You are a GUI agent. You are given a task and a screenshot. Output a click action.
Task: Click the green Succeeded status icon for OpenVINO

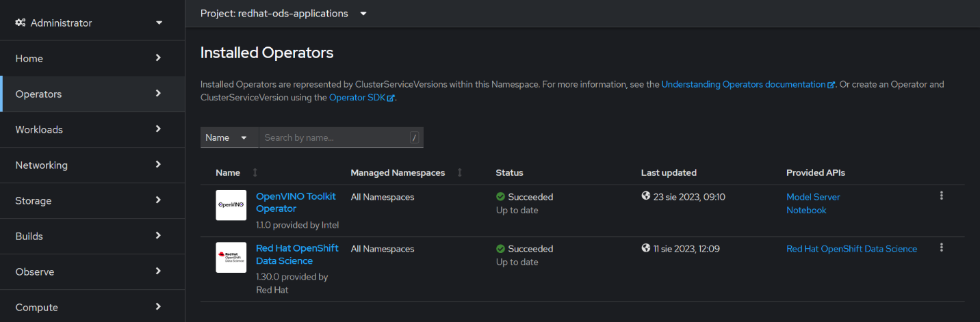[500, 197]
